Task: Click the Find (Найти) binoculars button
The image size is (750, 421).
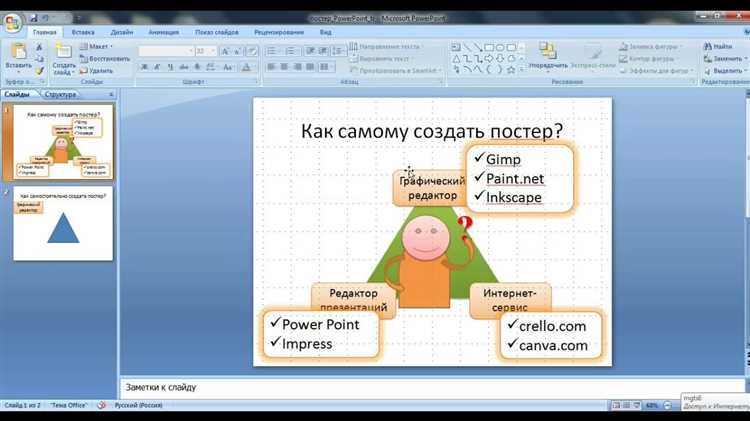Action: click(722, 46)
